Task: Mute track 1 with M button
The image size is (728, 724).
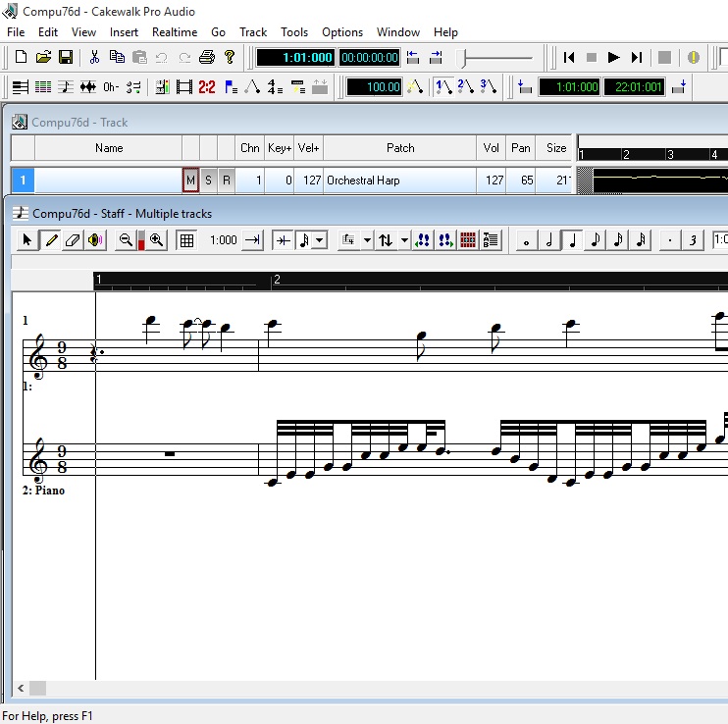Action: click(x=190, y=181)
